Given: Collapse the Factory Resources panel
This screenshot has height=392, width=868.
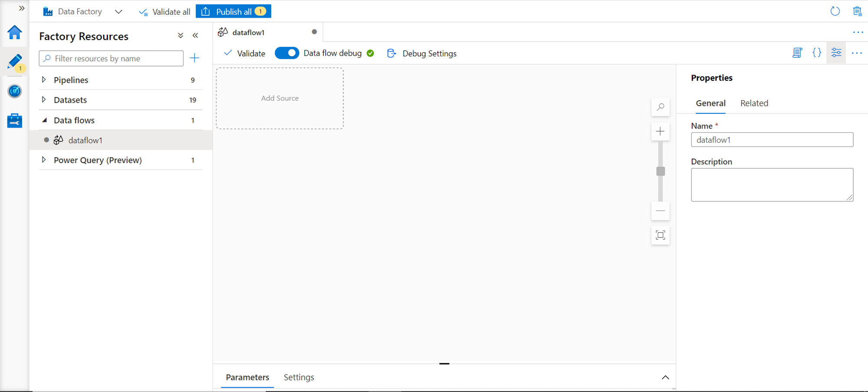Looking at the screenshot, I should coord(195,36).
